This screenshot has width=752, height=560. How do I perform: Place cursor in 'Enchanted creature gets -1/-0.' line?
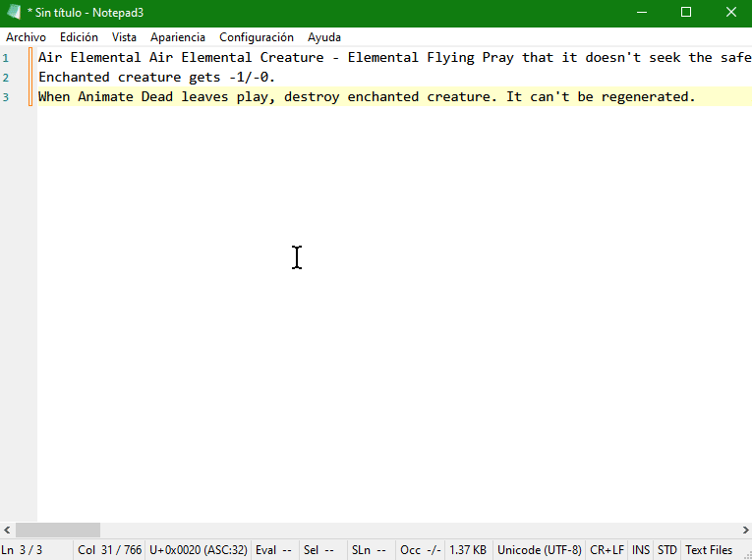[x=156, y=78]
